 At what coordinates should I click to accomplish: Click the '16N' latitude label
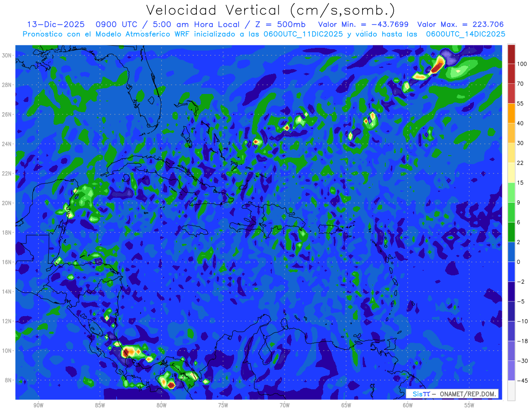[x=7, y=262]
